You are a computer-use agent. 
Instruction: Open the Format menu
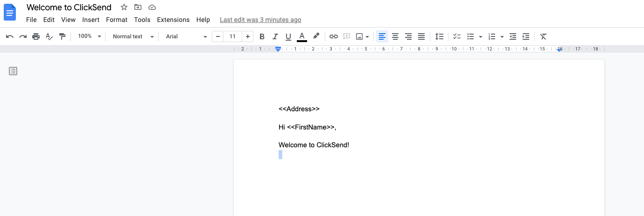[117, 20]
